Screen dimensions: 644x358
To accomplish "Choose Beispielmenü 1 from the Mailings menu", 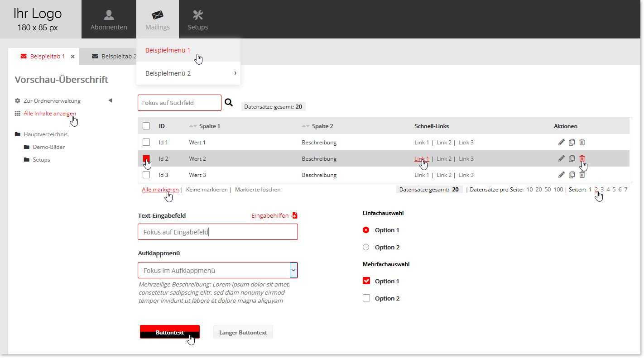I will 168,50.
